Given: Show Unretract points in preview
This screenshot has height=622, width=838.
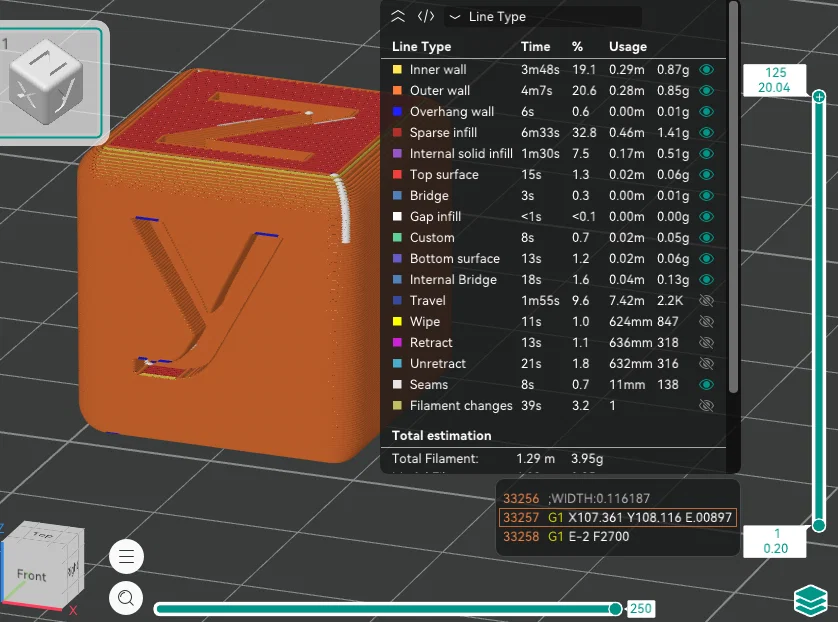Looking at the screenshot, I should [x=707, y=364].
